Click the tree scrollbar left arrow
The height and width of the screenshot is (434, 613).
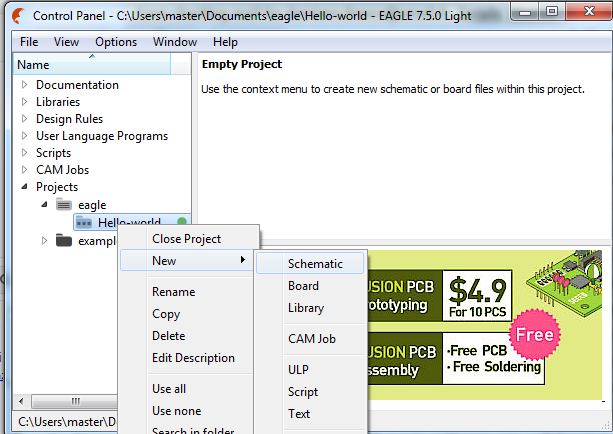pyautogui.click(x=21, y=401)
